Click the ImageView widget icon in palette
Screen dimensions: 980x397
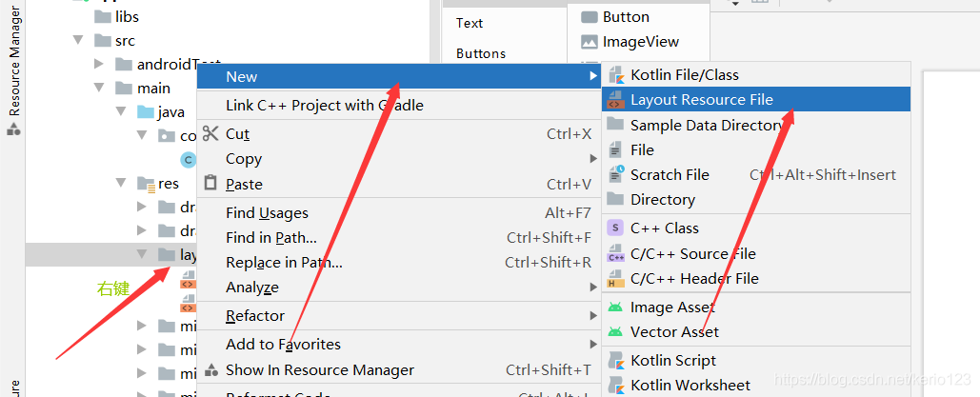pos(590,42)
